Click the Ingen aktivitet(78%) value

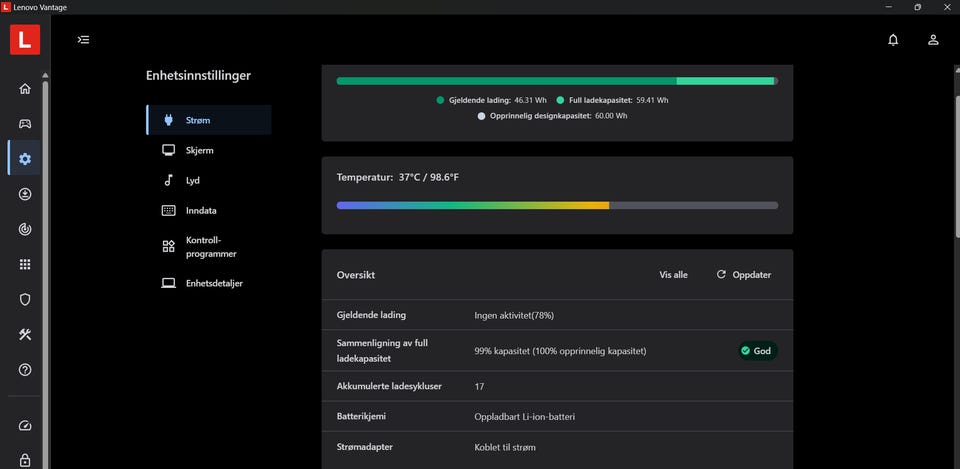514,315
